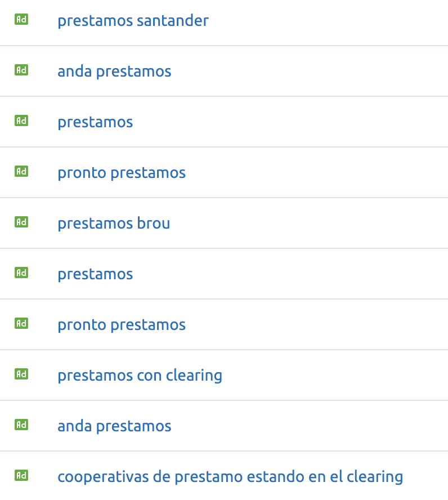Click the Ad icon beside last anda prestamos

(21, 425)
